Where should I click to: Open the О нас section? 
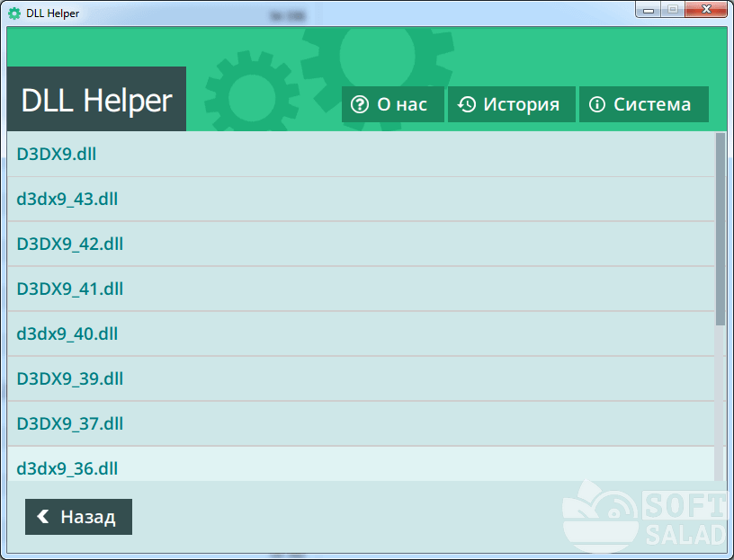[393, 104]
